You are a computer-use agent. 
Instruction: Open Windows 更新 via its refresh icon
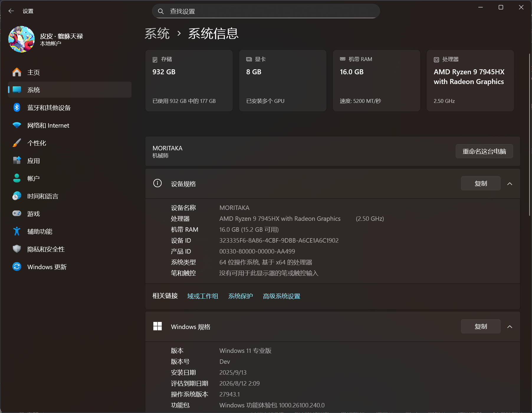[x=17, y=267]
